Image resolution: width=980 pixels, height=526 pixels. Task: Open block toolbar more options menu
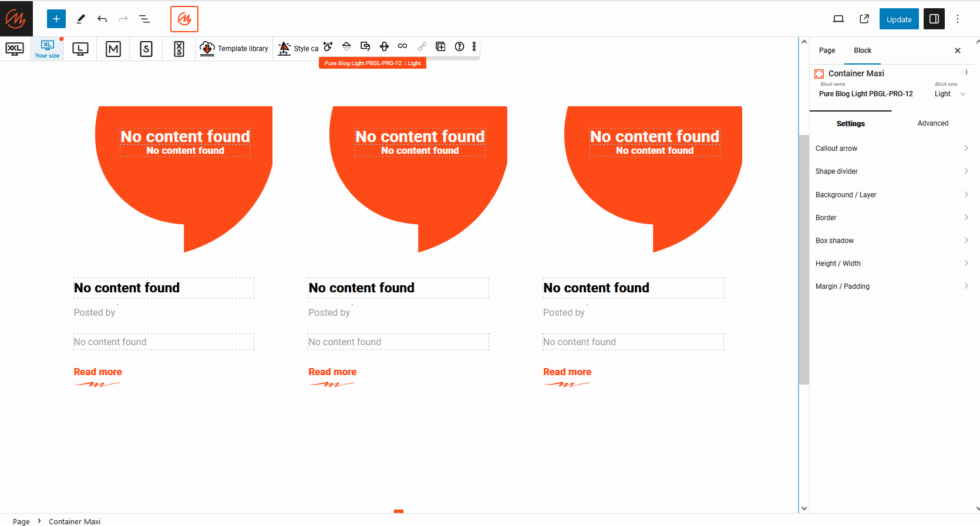click(474, 46)
